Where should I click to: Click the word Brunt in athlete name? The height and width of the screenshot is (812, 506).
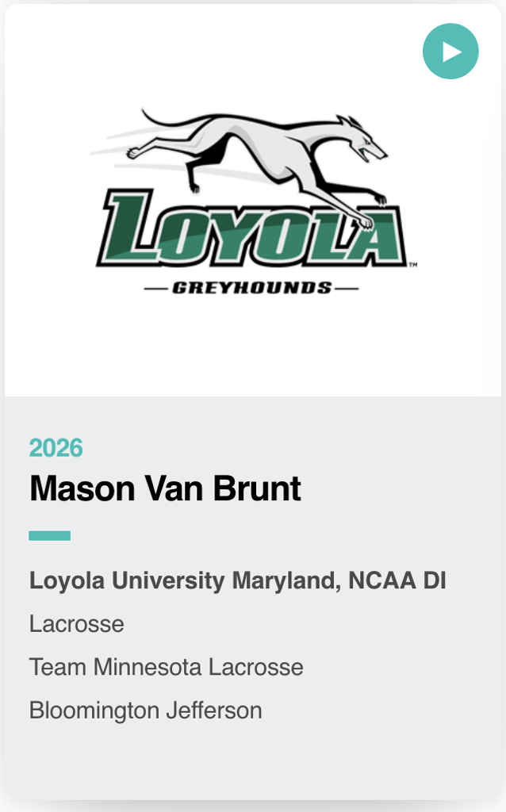point(264,488)
